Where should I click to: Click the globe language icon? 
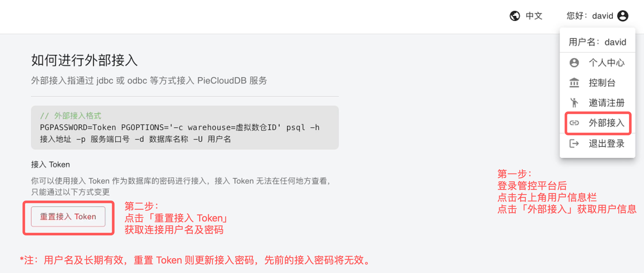click(515, 16)
